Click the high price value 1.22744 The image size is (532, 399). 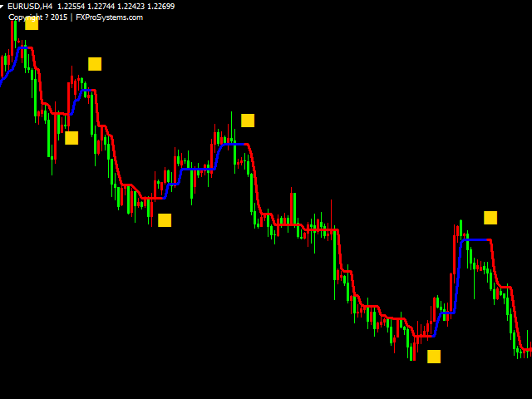101,7
